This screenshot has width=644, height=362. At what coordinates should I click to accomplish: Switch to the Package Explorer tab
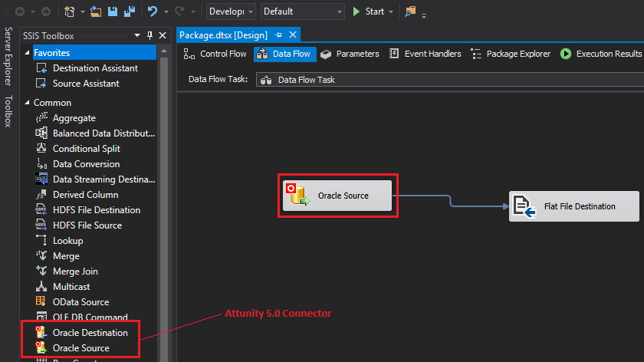511,54
